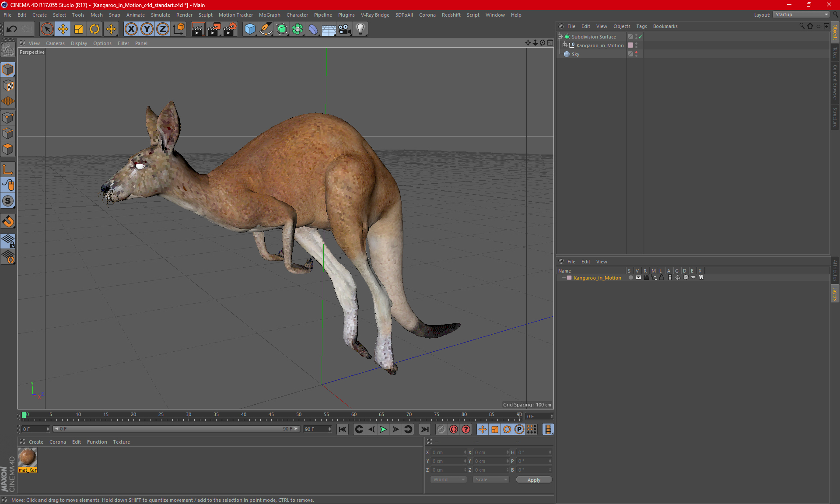Toggle X axis lock
Viewport: 840px width, 504px height.
click(131, 29)
